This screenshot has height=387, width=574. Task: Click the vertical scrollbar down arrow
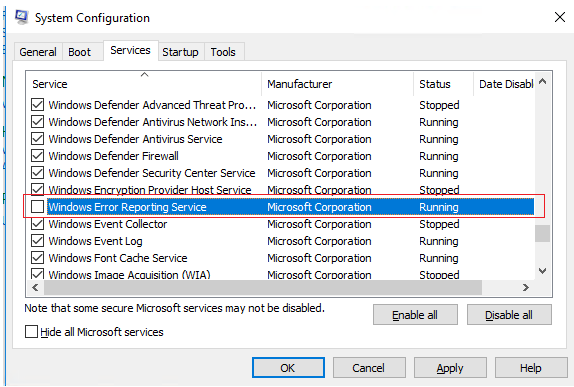[543, 271]
